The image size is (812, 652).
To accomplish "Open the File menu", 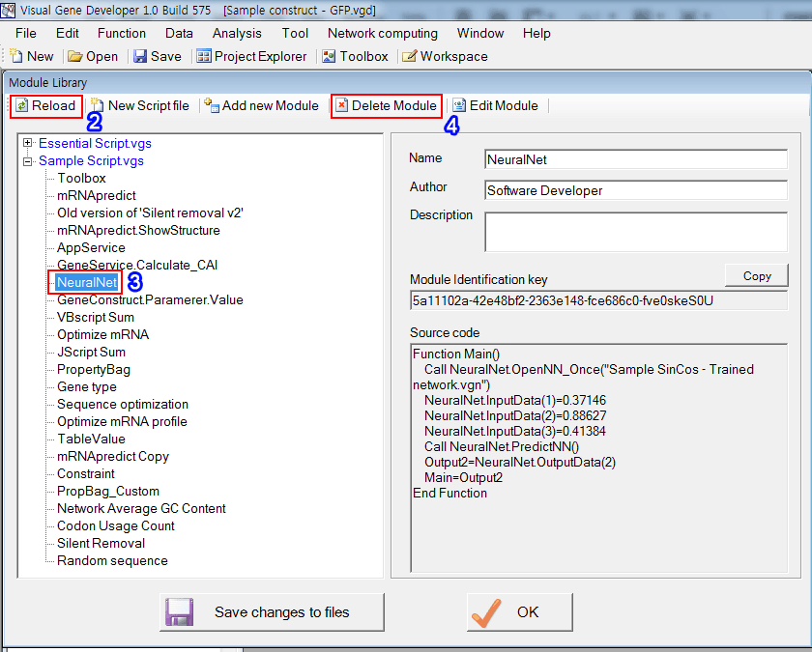I will (x=26, y=33).
